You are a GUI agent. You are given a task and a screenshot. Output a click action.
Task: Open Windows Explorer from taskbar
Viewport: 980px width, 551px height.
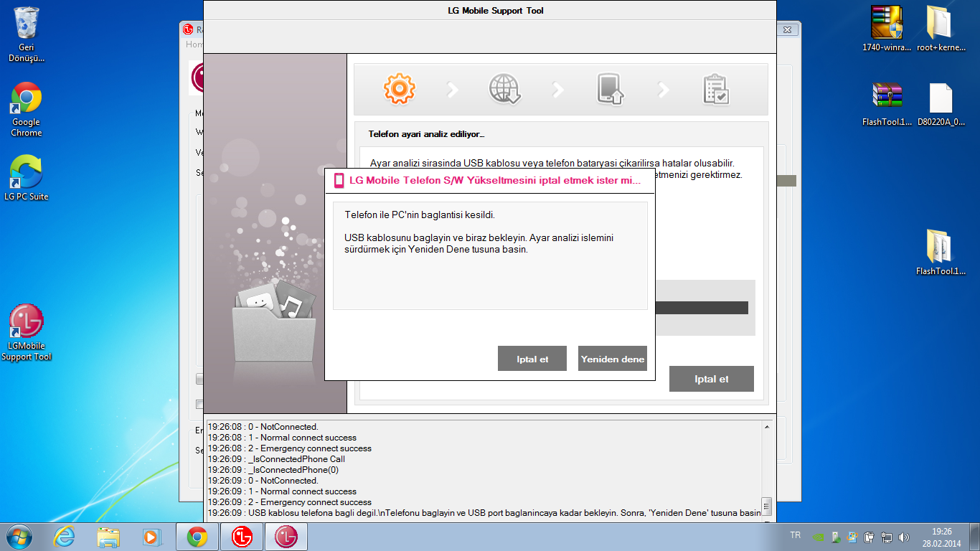[108, 537]
